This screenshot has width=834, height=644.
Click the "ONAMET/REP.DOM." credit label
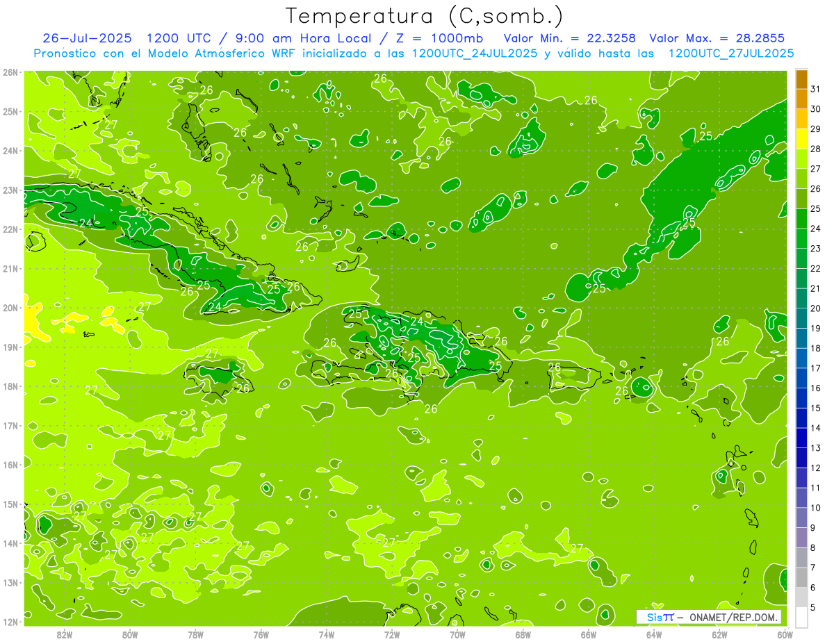pyautogui.click(x=732, y=617)
